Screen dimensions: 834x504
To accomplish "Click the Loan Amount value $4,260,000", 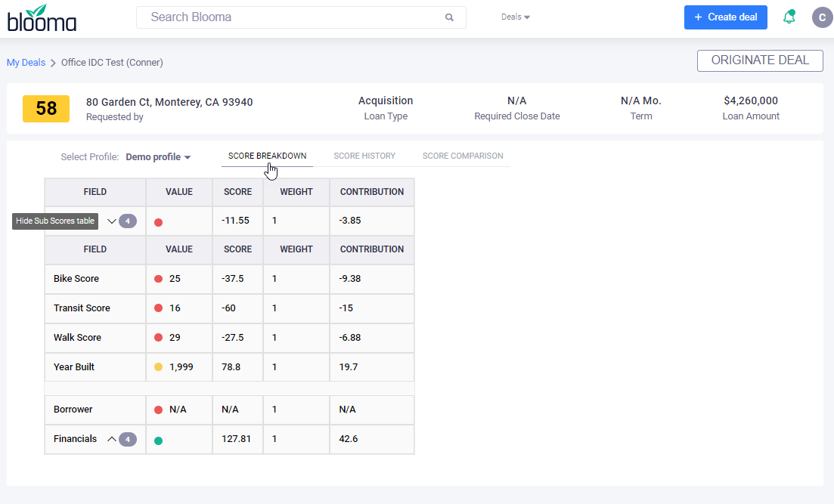I will 751,100.
